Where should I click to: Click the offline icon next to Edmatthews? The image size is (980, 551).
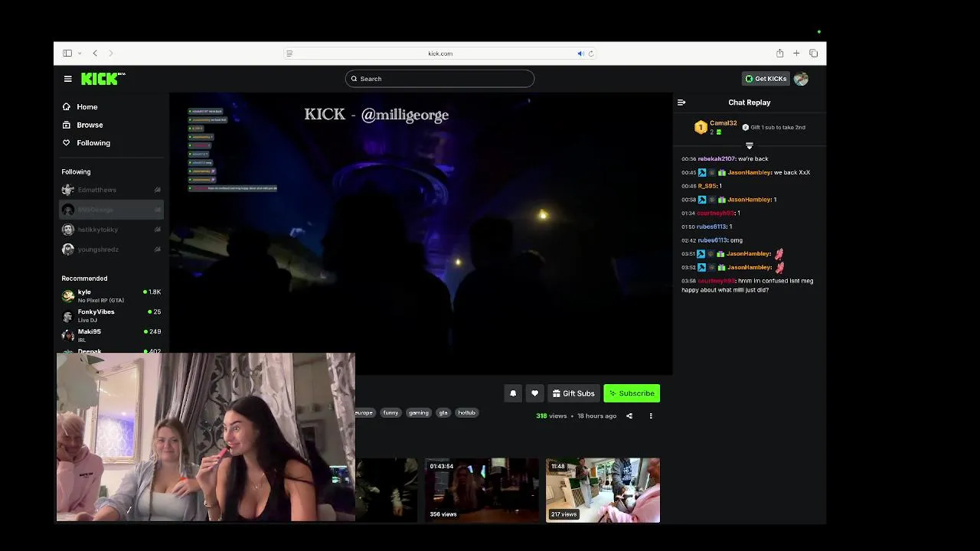pyautogui.click(x=158, y=190)
